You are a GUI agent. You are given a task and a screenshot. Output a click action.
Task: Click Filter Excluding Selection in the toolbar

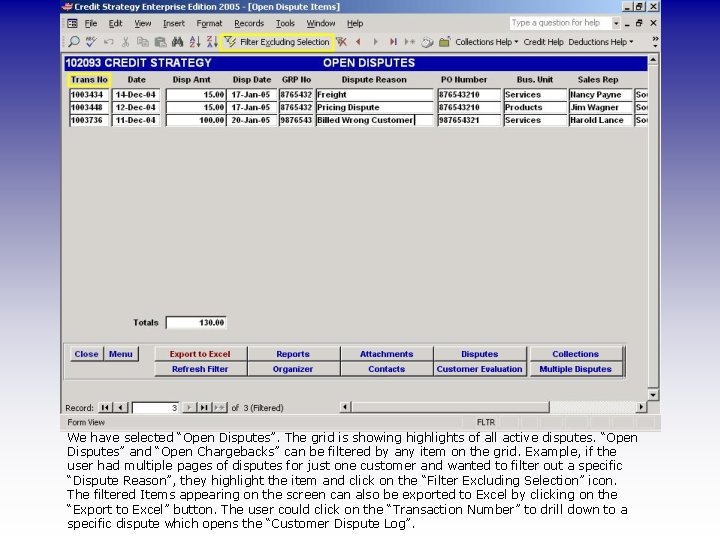click(x=277, y=42)
